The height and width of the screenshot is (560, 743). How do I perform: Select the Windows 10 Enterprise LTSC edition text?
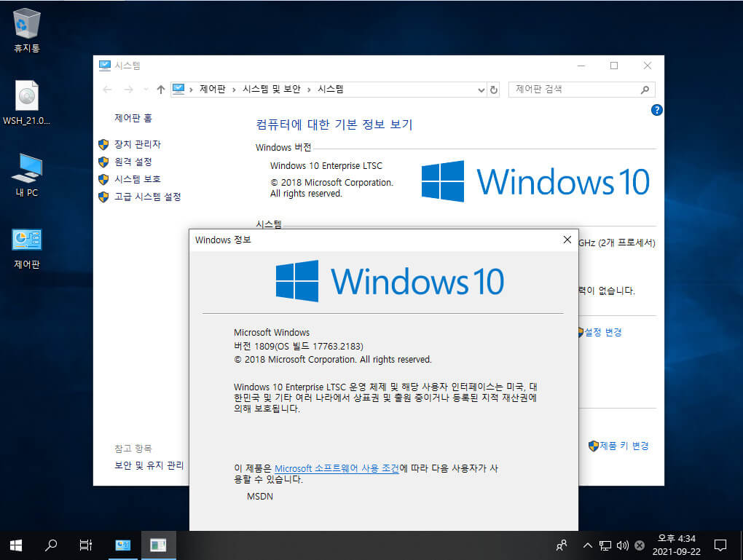click(x=326, y=166)
